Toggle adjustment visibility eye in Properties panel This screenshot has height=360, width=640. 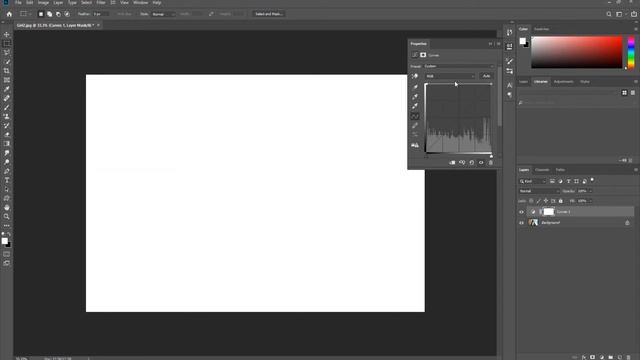tap(481, 162)
